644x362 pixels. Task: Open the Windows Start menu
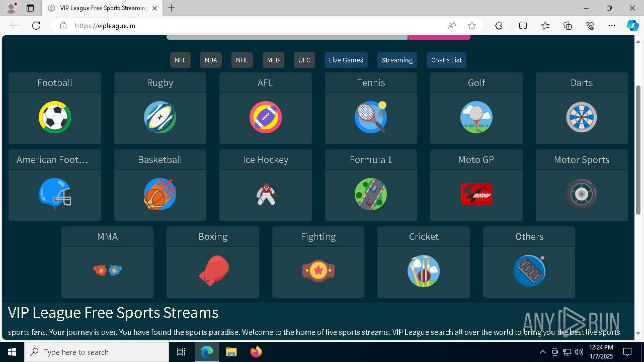[12, 352]
